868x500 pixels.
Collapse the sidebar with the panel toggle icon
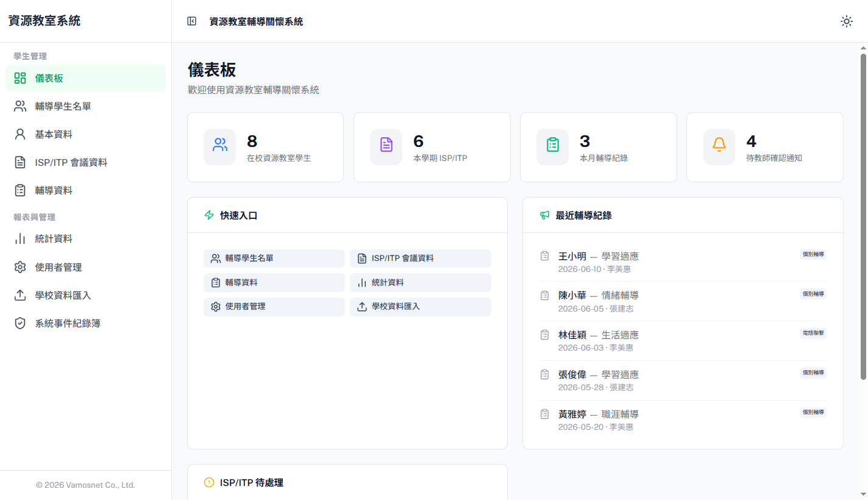click(192, 21)
